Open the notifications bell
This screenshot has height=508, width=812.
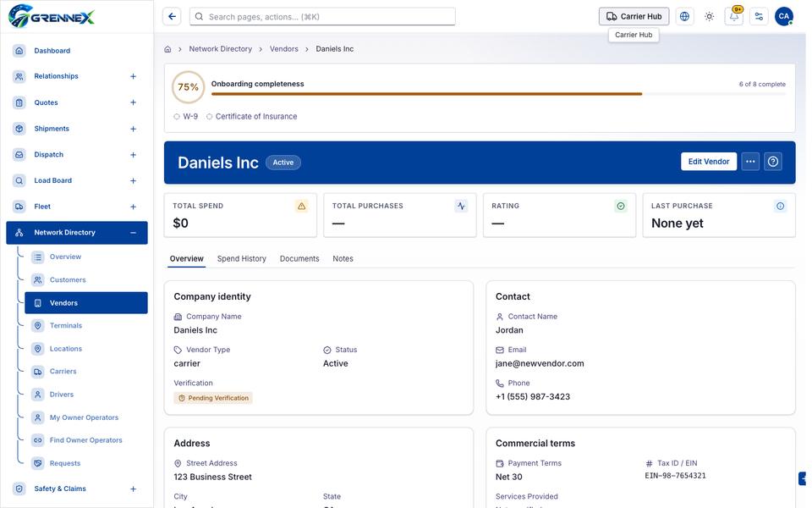(734, 17)
